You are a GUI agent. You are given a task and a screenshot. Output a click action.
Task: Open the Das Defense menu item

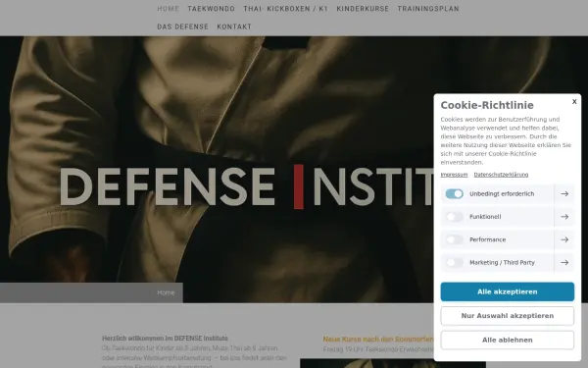coord(182,26)
